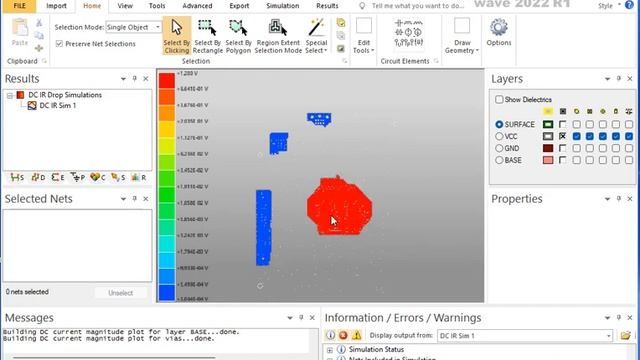This screenshot has width=640, height=360.
Task: Pin the Results panel
Action: click(134, 78)
